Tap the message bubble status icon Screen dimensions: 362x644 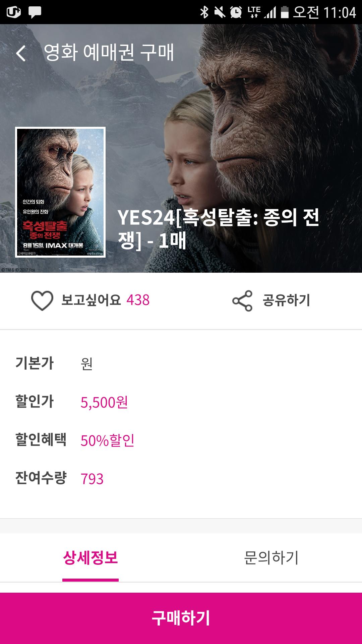click(x=35, y=12)
